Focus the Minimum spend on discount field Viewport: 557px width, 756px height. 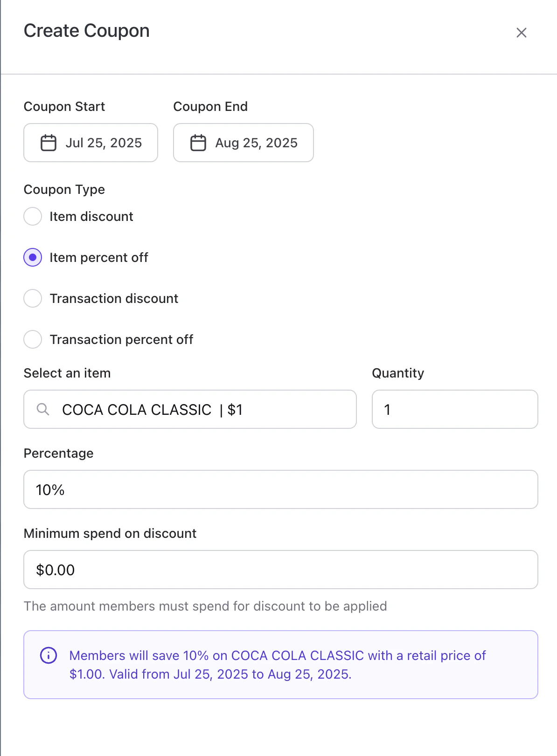(280, 570)
